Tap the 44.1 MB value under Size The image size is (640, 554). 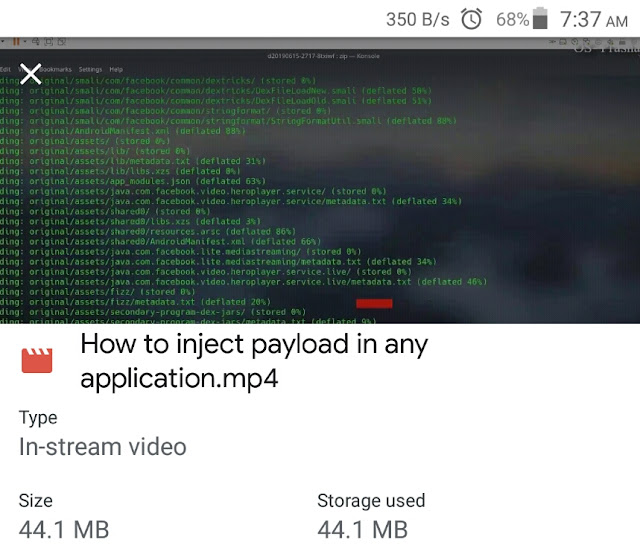[64, 530]
